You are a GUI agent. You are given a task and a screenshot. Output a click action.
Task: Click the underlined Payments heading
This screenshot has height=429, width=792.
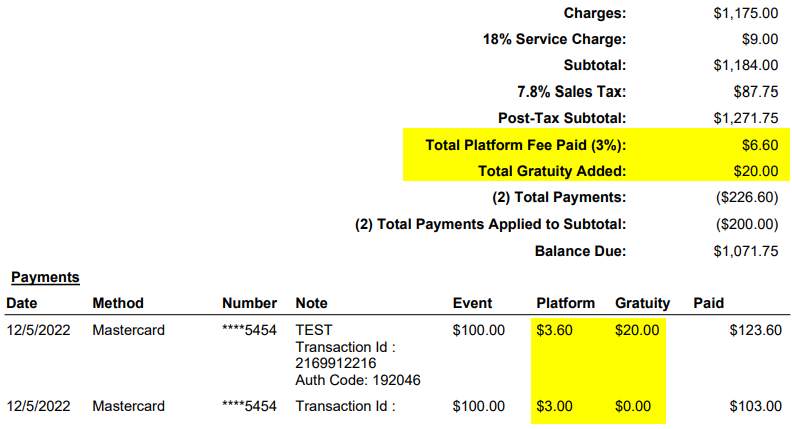[x=45, y=277]
